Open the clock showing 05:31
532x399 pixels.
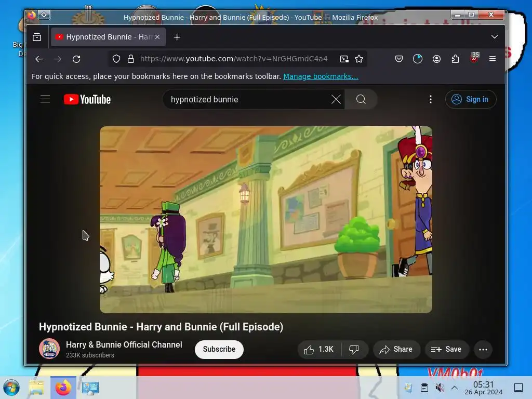484,388
